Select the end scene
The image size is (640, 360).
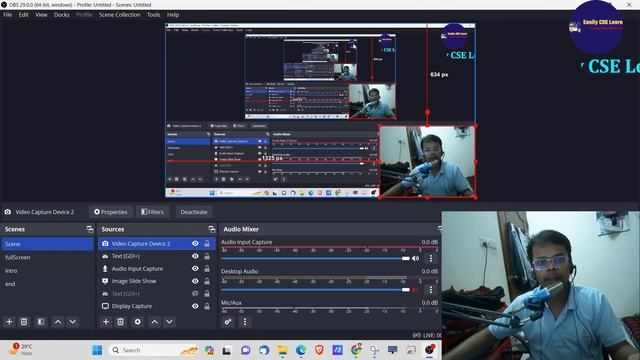click(47, 284)
